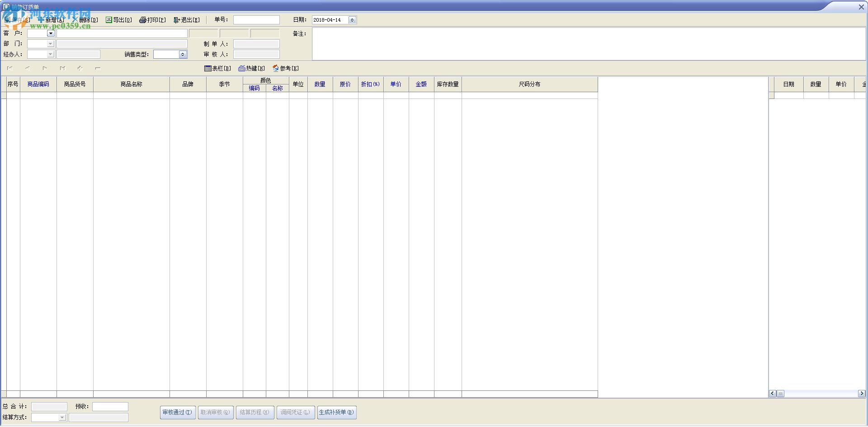
Task: Open the 部门 code dropdown
Action: point(51,44)
